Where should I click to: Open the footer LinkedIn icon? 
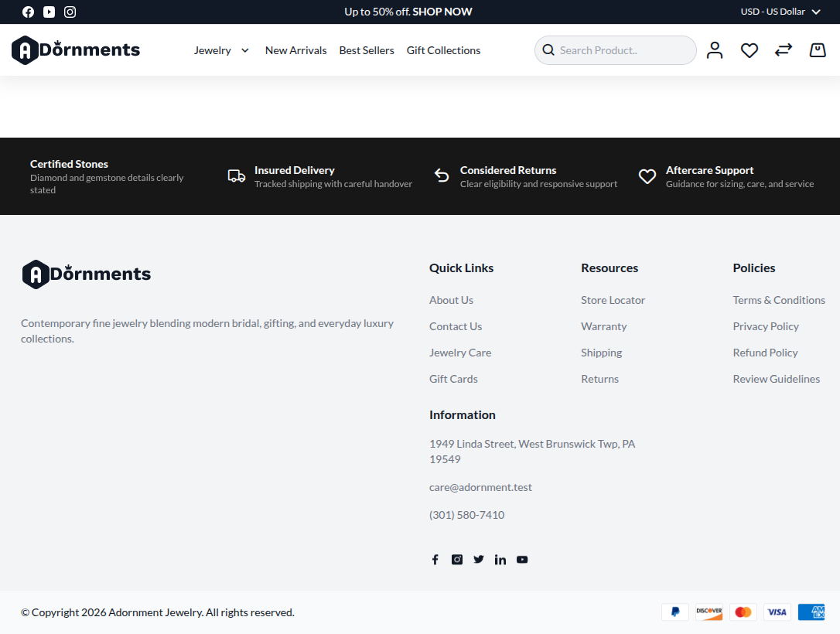point(500,560)
